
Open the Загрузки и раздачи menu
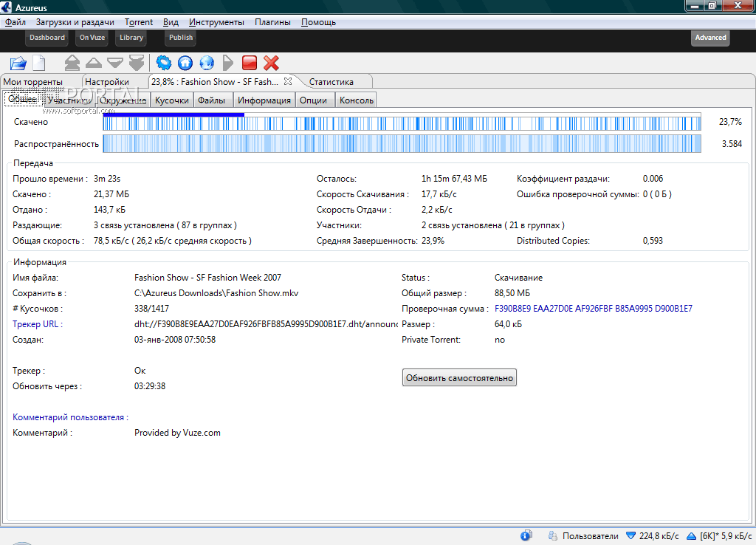[x=75, y=22]
